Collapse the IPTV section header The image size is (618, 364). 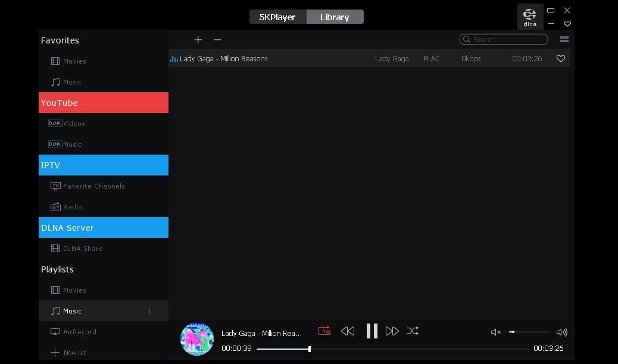[51, 165]
